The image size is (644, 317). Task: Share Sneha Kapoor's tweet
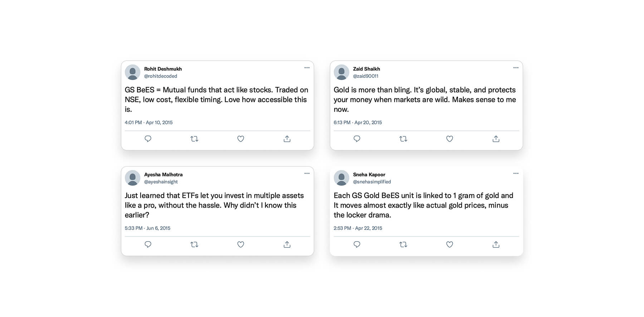pyautogui.click(x=496, y=244)
